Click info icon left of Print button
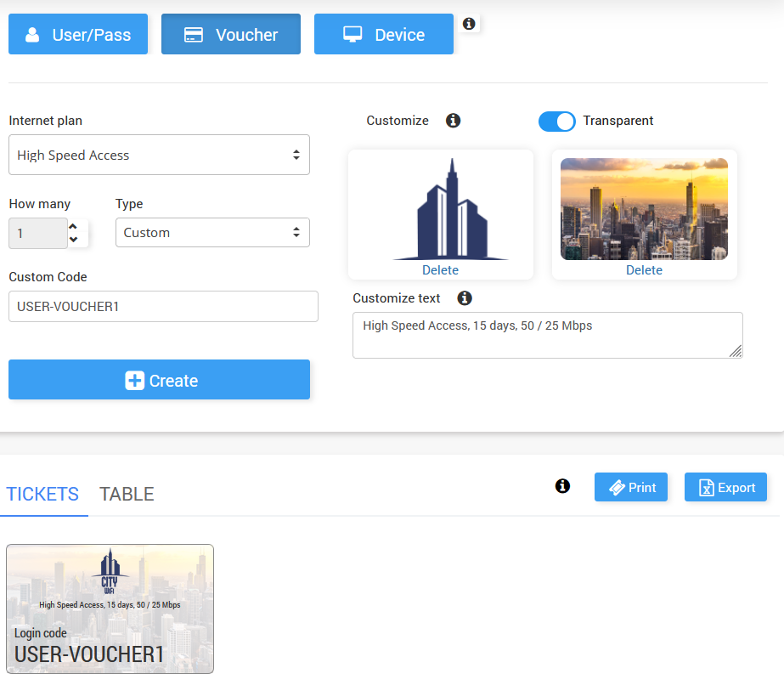 (562, 486)
